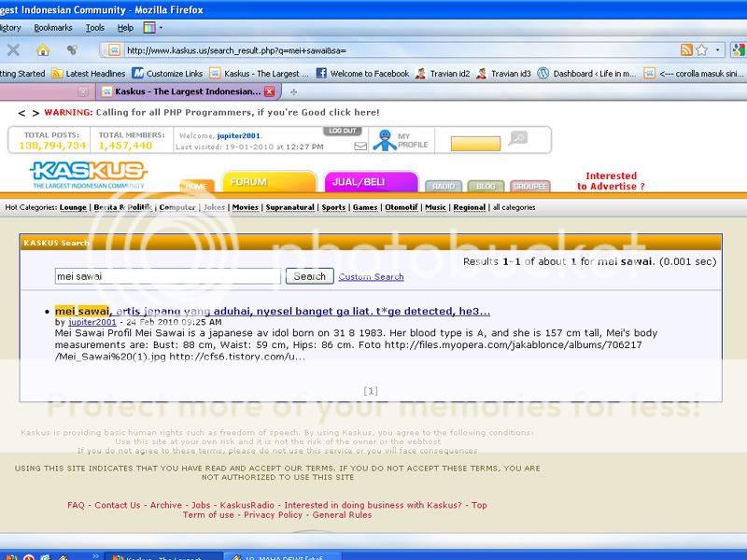Open the Movies category

pos(246,207)
